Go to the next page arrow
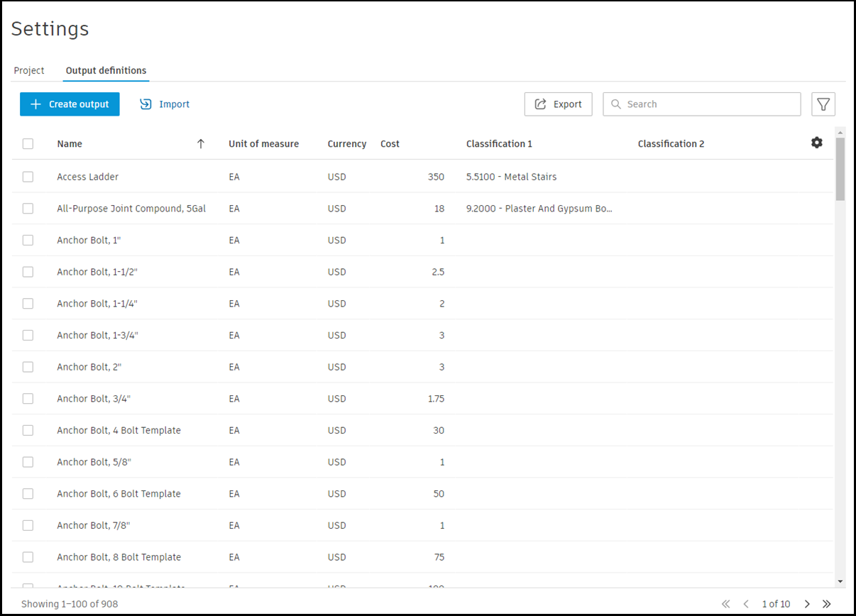The width and height of the screenshot is (856, 616). [x=807, y=604]
